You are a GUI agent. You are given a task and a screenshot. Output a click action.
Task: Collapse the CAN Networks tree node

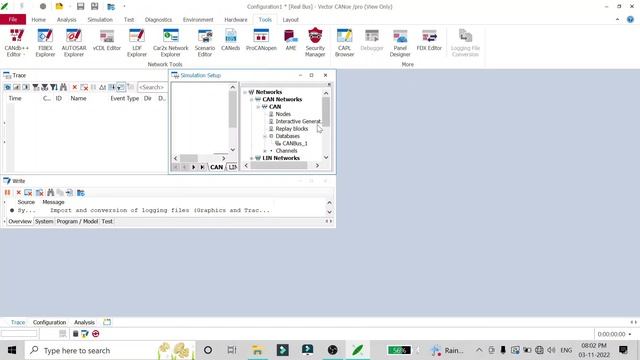pyautogui.click(x=251, y=100)
